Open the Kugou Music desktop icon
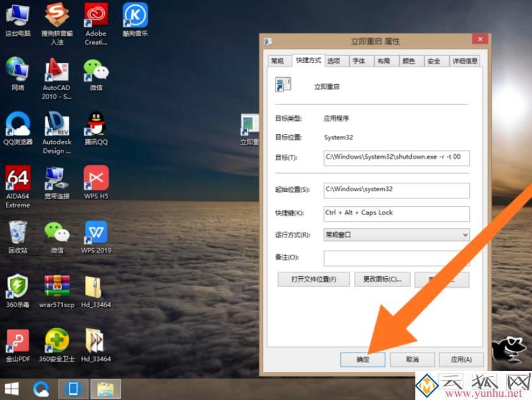Screen dimensions: 532x400 135,16
